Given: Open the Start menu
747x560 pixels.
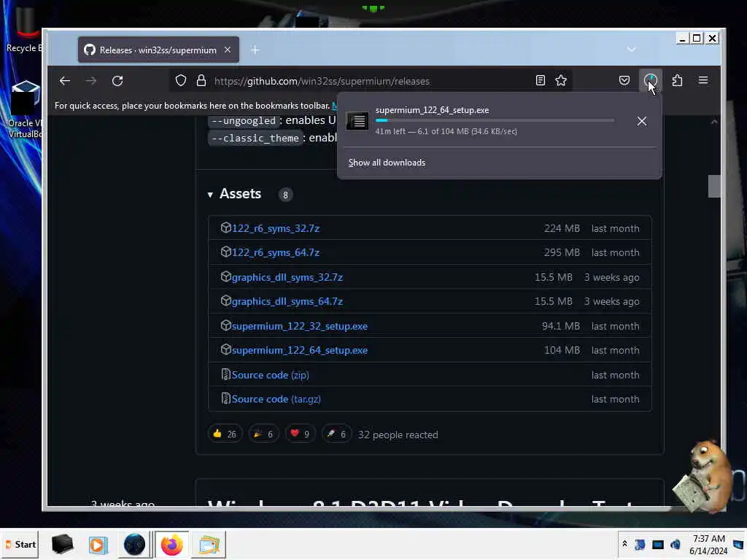Looking at the screenshot, I should tap(21, 545).
